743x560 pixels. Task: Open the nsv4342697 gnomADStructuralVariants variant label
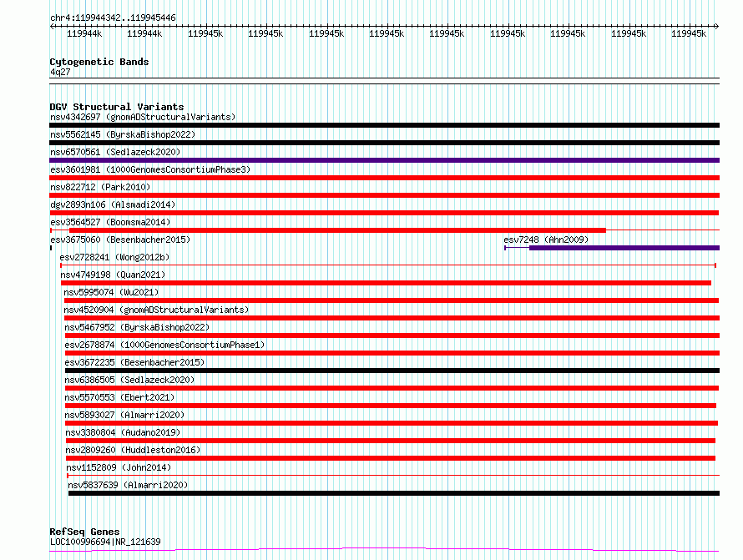point(143,117)
